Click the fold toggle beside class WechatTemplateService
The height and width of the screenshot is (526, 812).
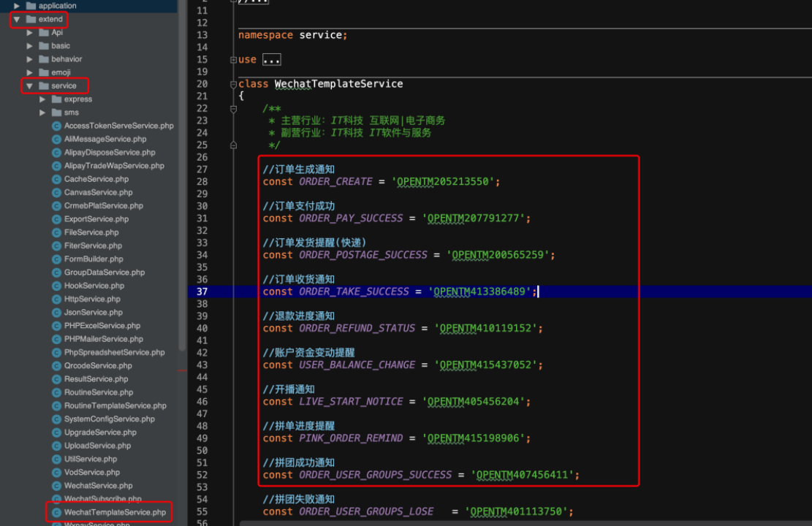234,84
